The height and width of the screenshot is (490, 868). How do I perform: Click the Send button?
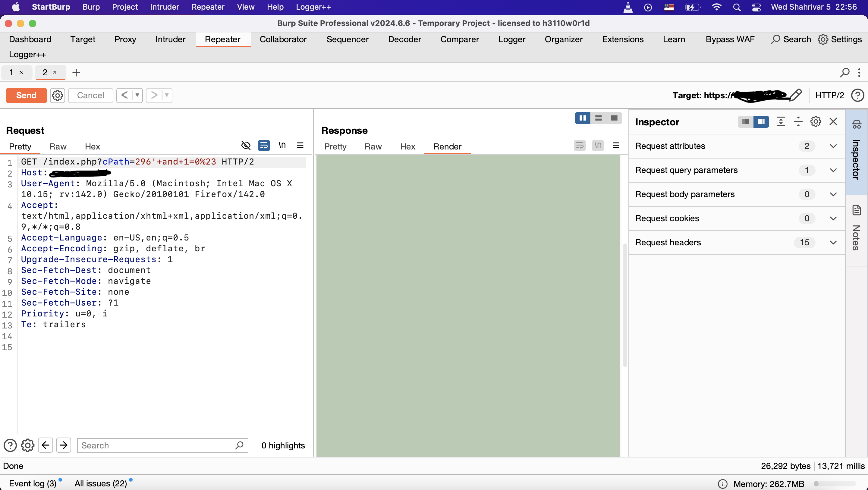coord(26,95)
